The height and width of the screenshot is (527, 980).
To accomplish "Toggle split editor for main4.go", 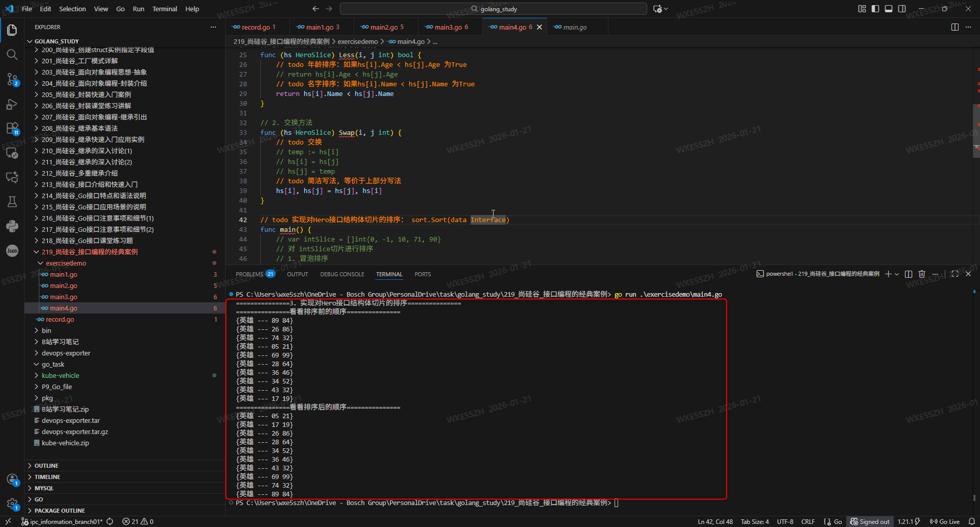I will point(955,27).
